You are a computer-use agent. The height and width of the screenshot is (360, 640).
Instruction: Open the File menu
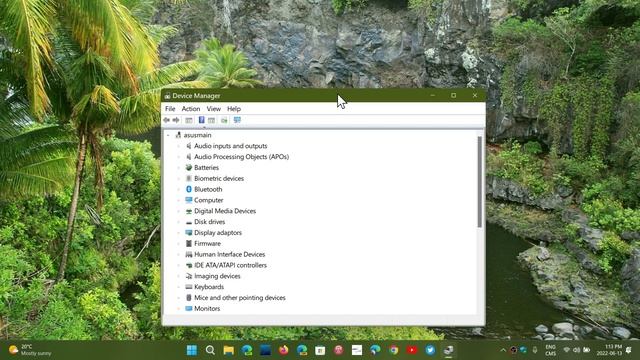pos(170,109)
